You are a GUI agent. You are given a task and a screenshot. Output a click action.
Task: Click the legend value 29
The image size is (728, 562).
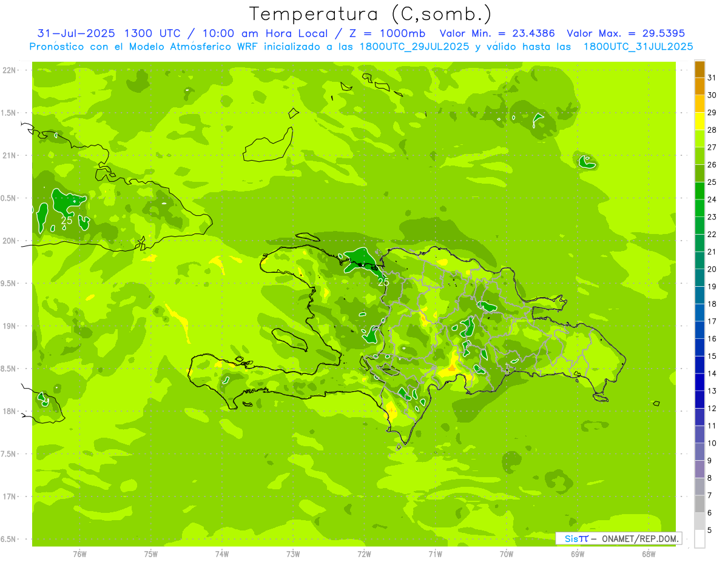[x=712, y=113]
